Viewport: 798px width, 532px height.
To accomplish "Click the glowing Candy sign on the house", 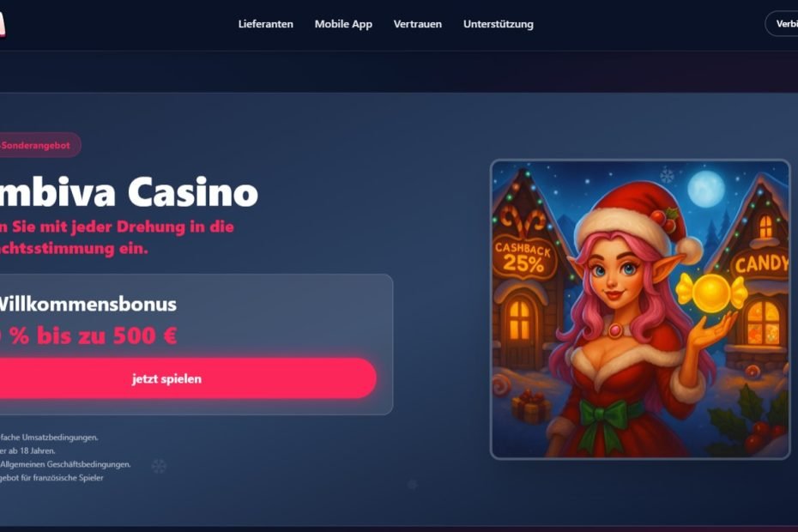I will 760,263.
